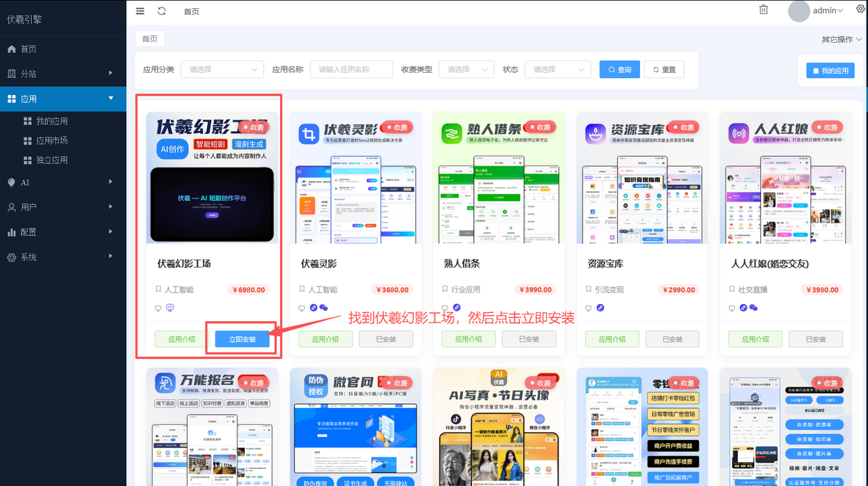Collapse the sidebar with the menu fold icon
Viewport: 868px width, 486px height.
pyautogui.click(x=140, y=11)
